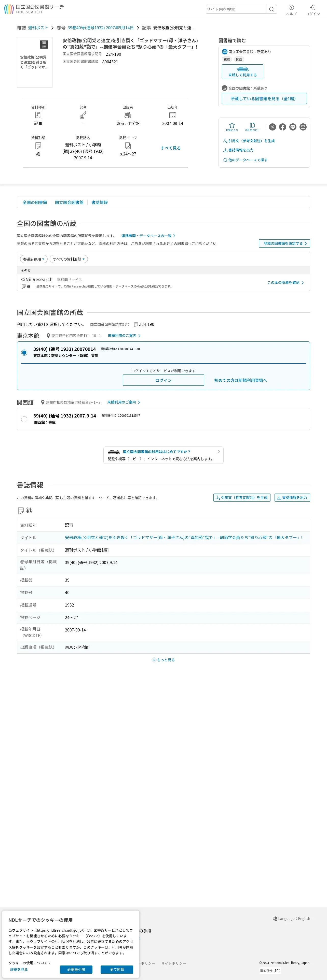The height and width of the screenshot is (980, 327).
Task: Open 地域の図書館を設定する button
Action: 284,243
